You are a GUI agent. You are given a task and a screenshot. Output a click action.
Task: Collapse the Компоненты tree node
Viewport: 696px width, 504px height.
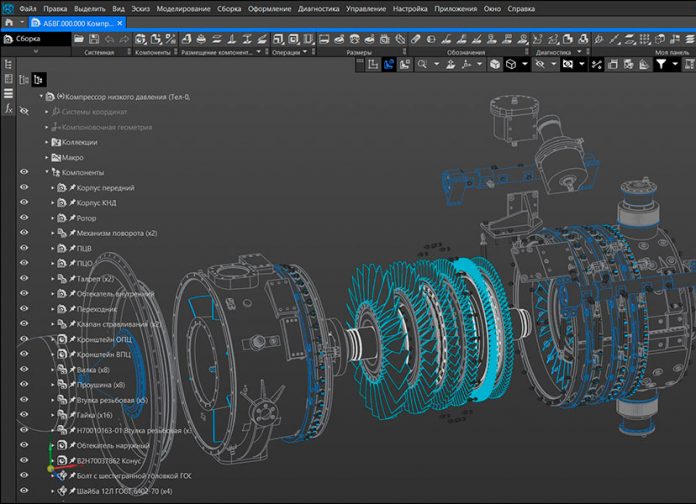(47, 172)
